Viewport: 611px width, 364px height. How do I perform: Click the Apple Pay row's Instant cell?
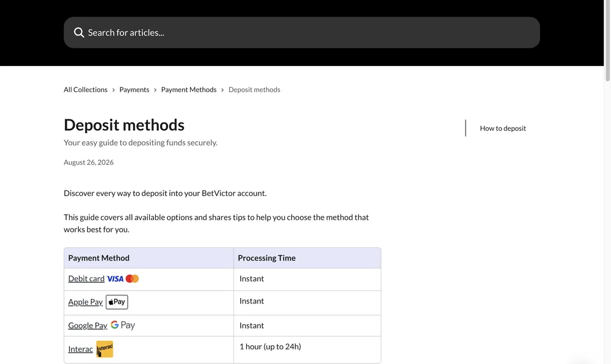[x=307, y=302]
